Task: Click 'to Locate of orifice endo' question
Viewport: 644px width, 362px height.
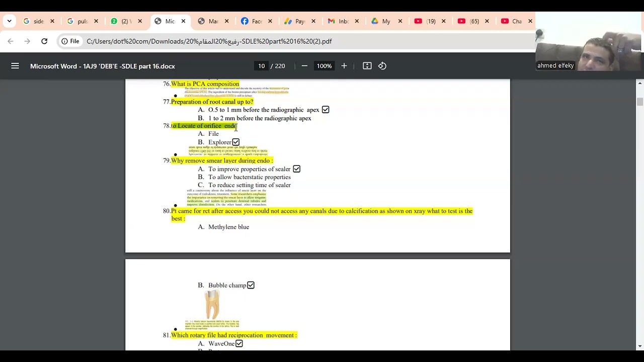Action: click(x=204, y=126)
